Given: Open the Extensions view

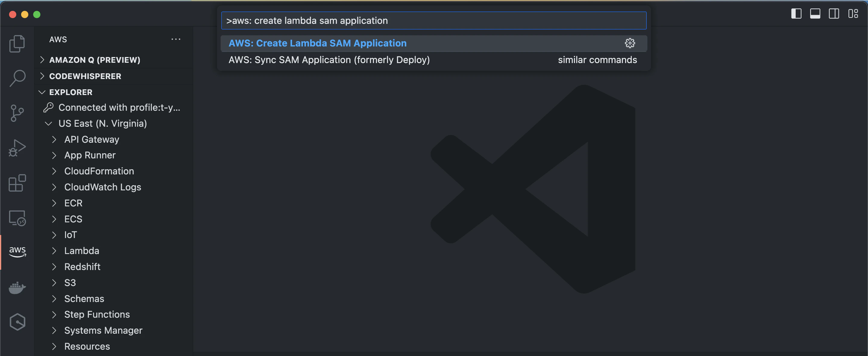Looking at the screenshot, I should pos(17,183).
